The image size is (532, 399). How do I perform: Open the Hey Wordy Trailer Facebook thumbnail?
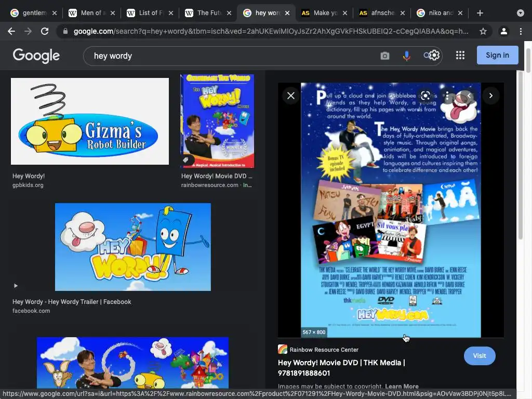[x=132, y=247]
